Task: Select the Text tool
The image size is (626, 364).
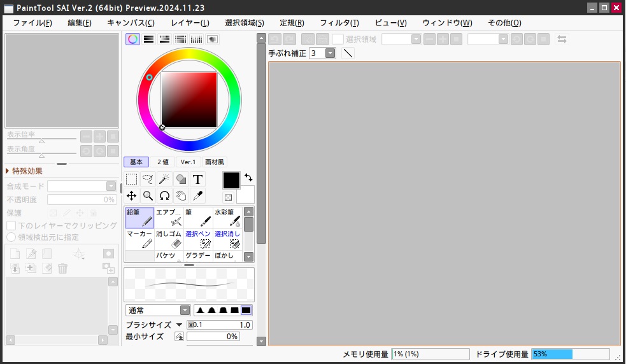Action: point(197,179)
